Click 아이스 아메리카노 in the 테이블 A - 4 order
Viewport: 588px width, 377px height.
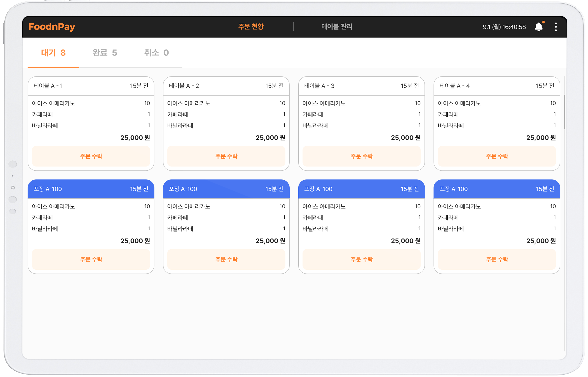point(459,103)
